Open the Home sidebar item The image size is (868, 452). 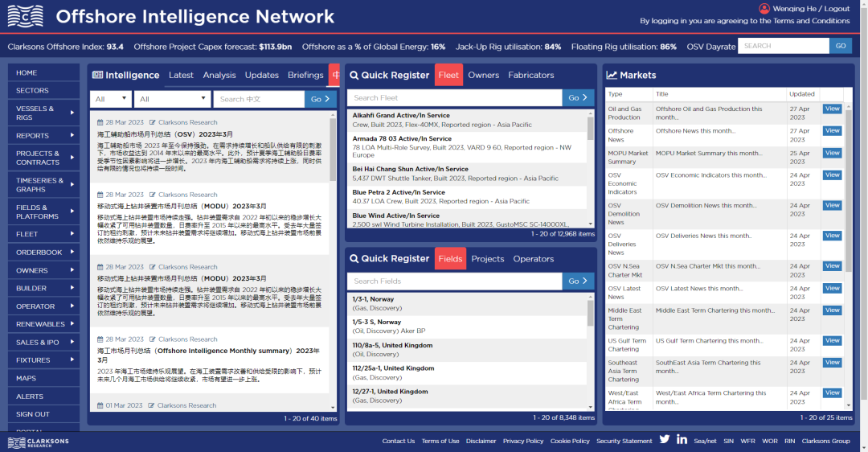point(43,72)
